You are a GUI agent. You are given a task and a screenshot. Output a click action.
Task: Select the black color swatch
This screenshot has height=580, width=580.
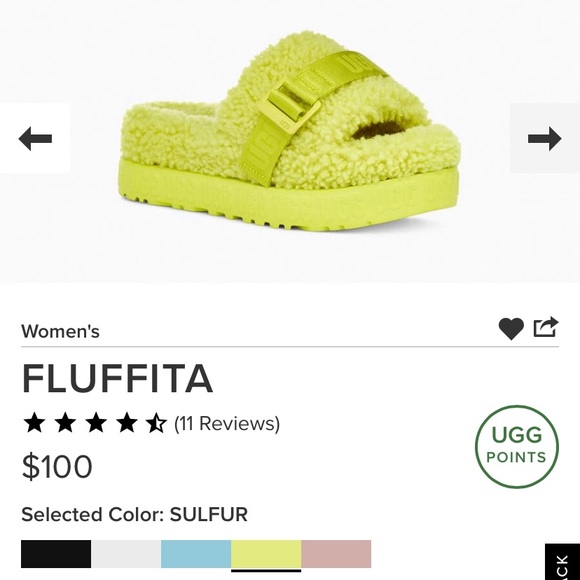(x=56, y=554)
